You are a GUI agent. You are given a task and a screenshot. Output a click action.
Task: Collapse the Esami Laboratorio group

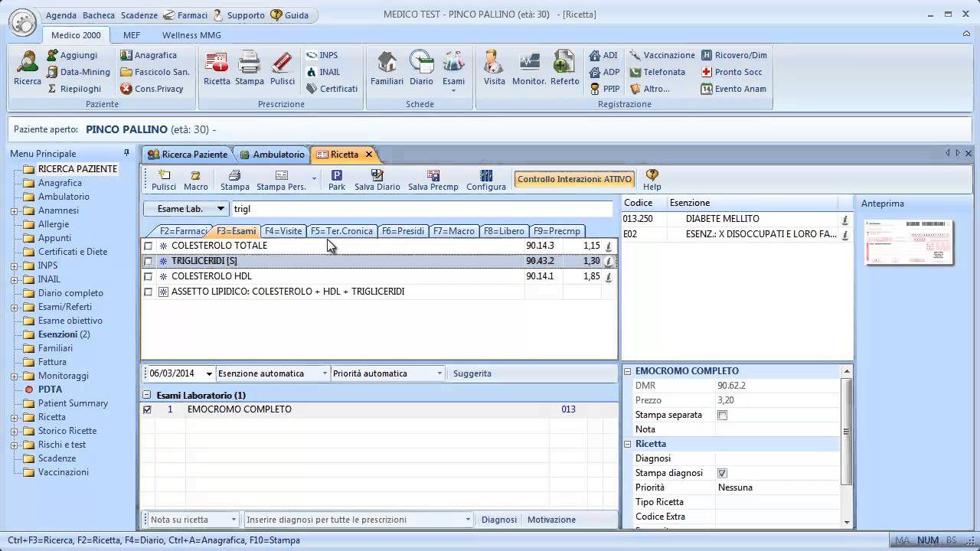click(x=147, y=396)
